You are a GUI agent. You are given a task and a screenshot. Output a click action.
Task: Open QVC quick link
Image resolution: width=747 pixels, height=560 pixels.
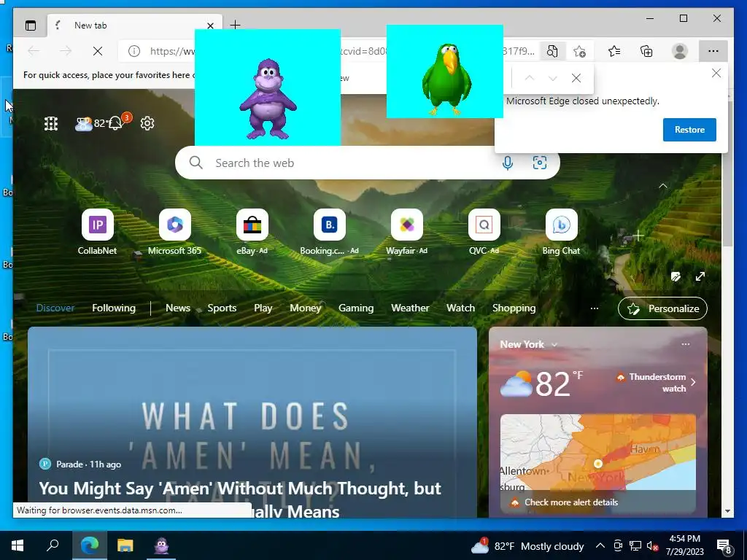click(x=484, y=232)
